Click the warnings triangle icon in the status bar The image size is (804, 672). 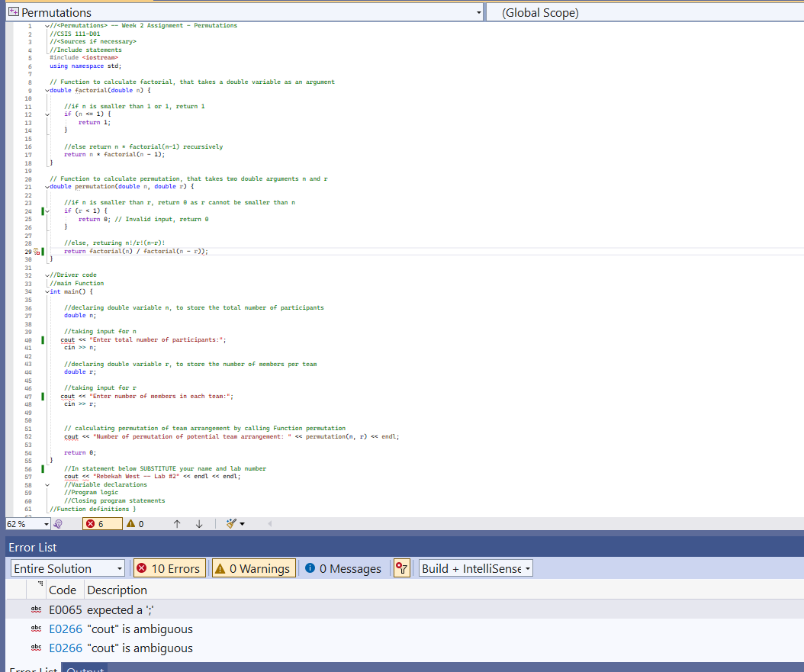pyautogui.click(x=131, y=523)
